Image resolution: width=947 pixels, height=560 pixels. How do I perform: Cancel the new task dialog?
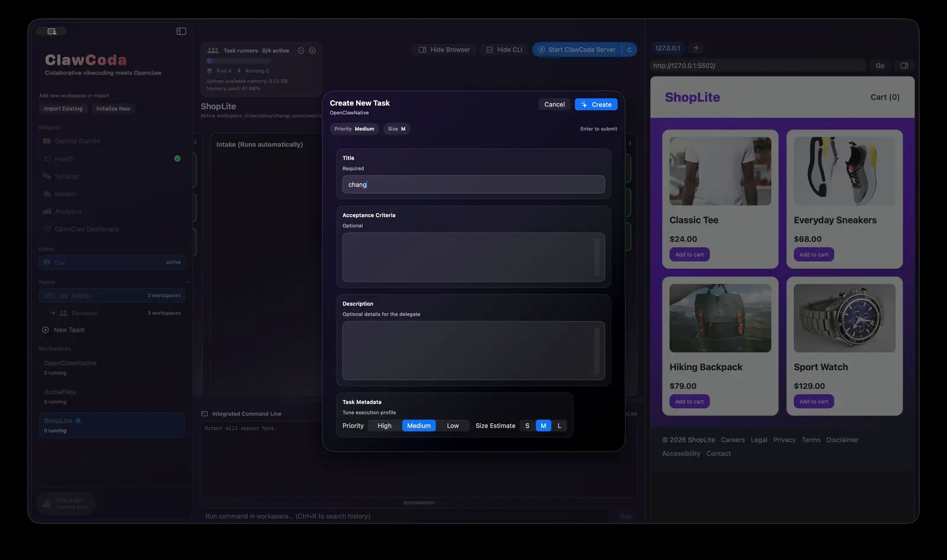554,105
